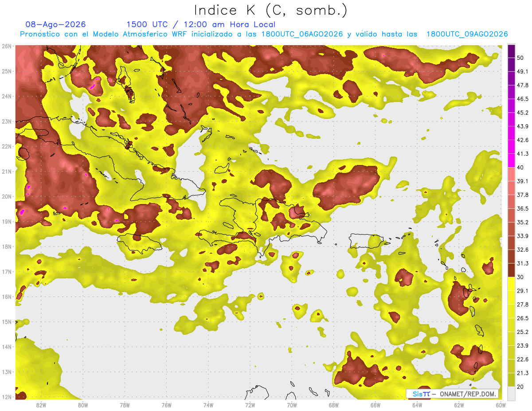
Task: Click the 72W longitude label
Action: click(x=250, y=405)
